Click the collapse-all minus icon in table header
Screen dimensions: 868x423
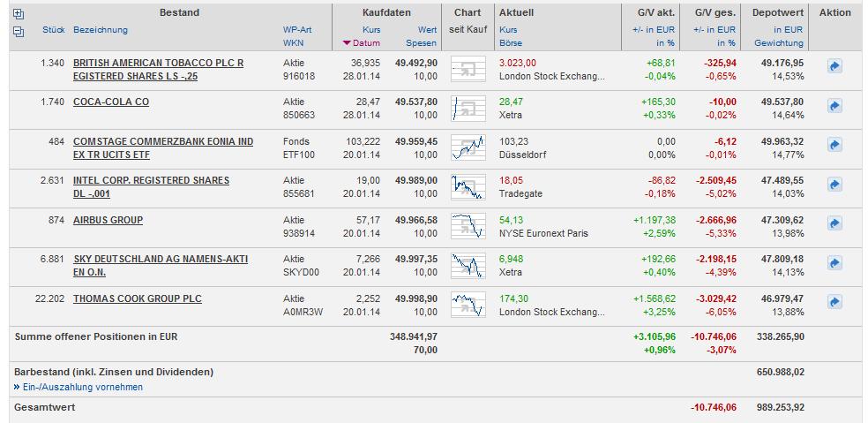coord(19,32)
